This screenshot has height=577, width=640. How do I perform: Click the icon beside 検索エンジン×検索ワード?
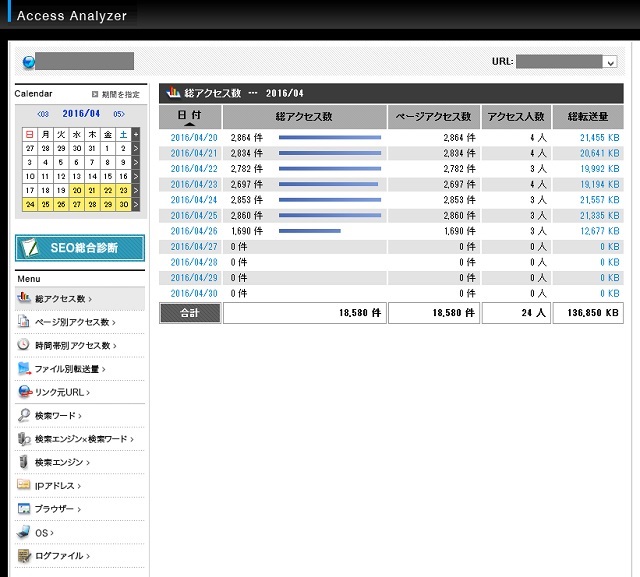[24, 439]
